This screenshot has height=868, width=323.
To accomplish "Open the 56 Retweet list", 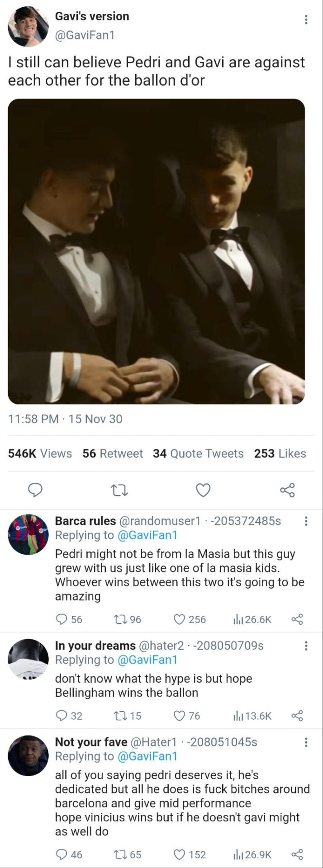I will click(x=113, y=453).
